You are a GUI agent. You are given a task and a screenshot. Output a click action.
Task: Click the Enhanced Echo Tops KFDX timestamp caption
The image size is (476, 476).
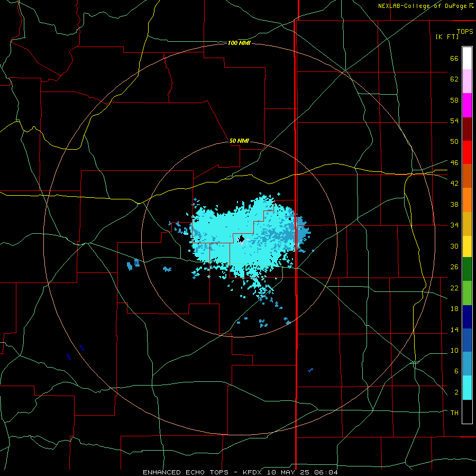coord(240,472)
